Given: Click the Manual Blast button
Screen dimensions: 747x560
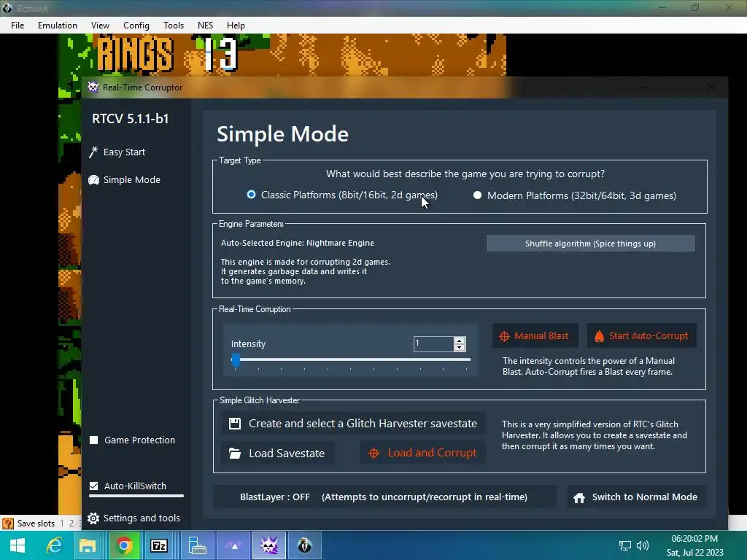Looking at the screenshot, I should pos(535,336).
